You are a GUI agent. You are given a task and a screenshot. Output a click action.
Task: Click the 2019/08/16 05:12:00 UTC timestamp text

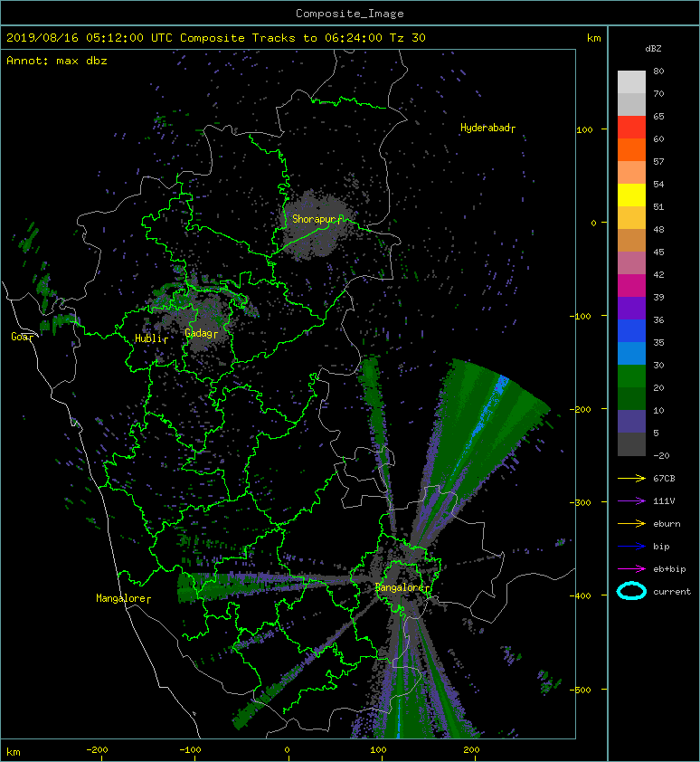point(89,38)
